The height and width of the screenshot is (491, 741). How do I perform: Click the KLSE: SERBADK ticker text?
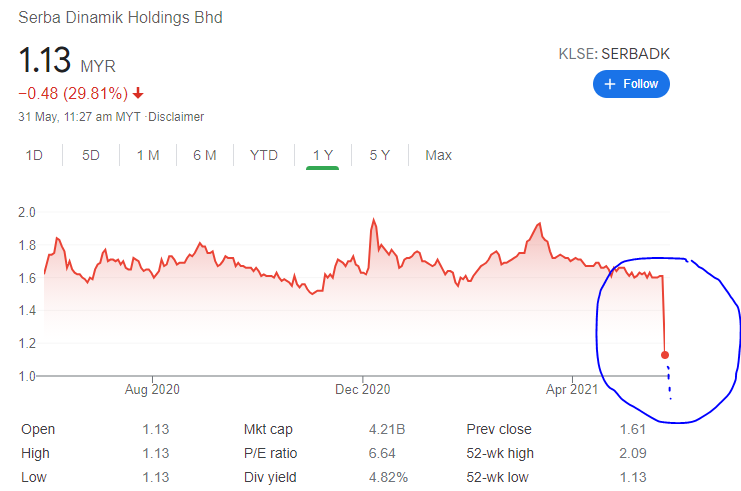(x=614, y=54)
